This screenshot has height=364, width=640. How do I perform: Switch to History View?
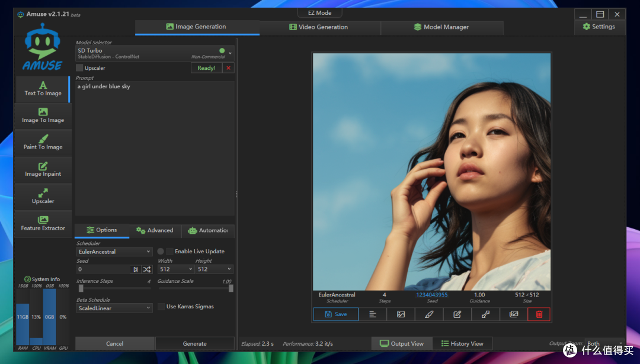click(462, 344)
